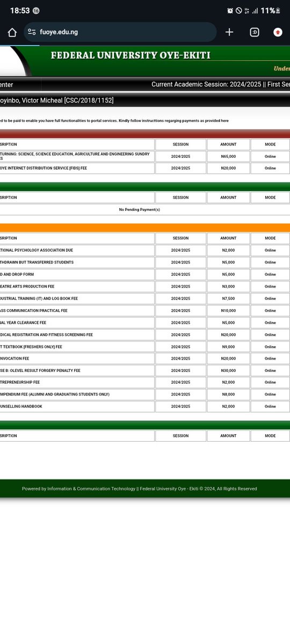Click the footer Powered by Information & Communication Technology
Screen dimensions: 290x644
click(140, 489)
